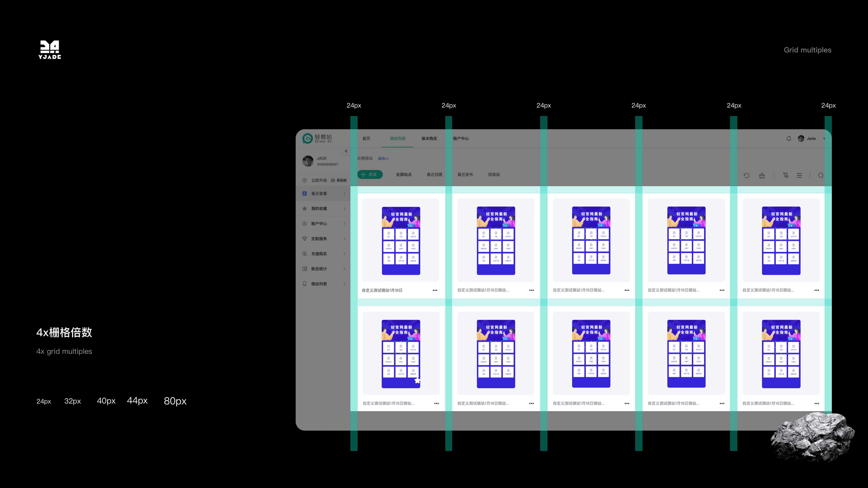Switch to list view with hamburger icon
The image size is (868, 488).
[x=799, y=176]
